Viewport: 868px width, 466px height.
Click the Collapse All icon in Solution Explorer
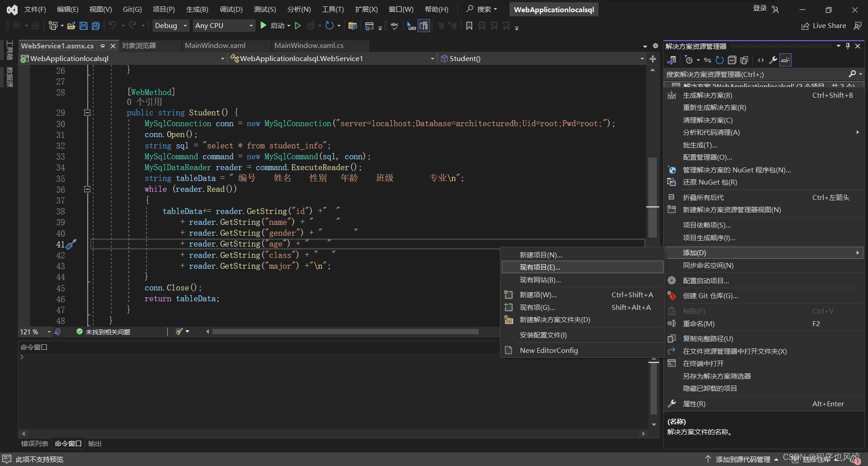pyautogui.click(x=732, y=60)
